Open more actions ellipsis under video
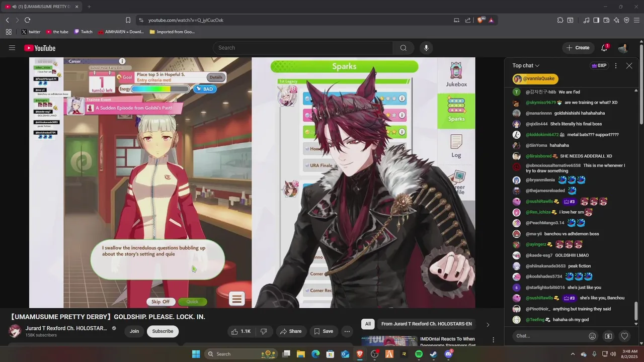This screenshot has width=644, height=362. 347,331
